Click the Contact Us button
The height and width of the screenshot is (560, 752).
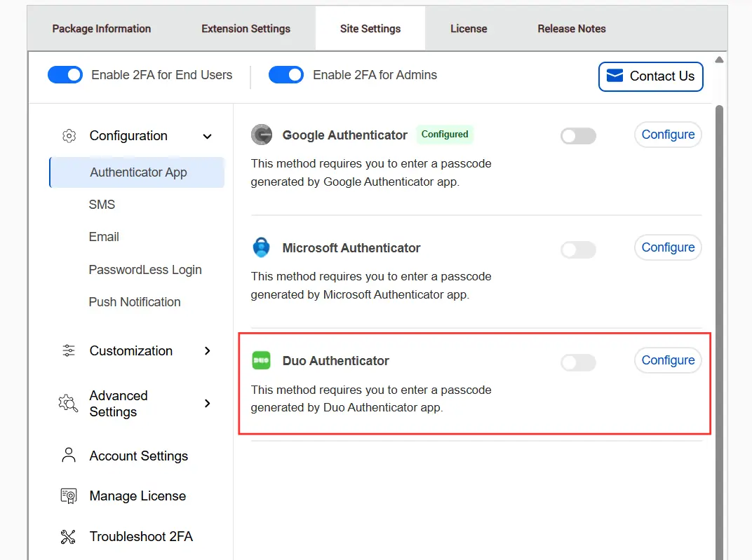click(x=651, y=76)
